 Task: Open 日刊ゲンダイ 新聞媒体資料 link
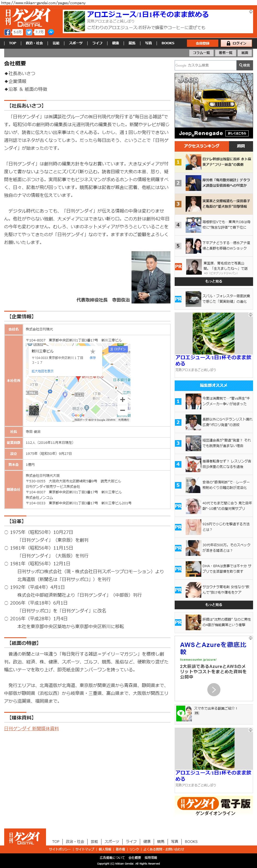pyautogui.click(x=31, y=728)
